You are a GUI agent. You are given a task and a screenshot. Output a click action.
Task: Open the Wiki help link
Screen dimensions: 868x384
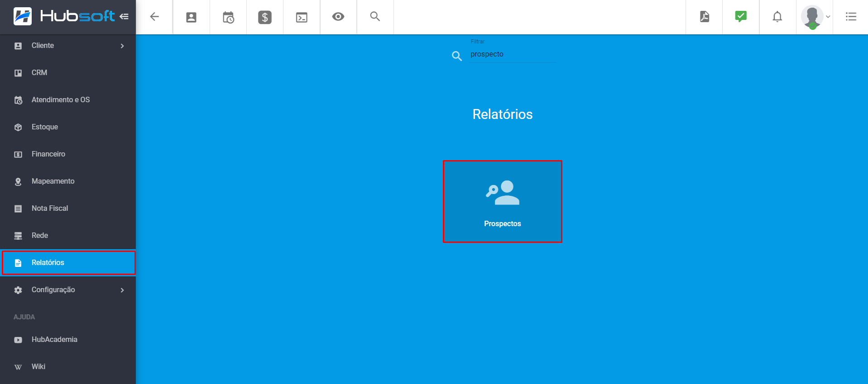[x=68, y=367]
